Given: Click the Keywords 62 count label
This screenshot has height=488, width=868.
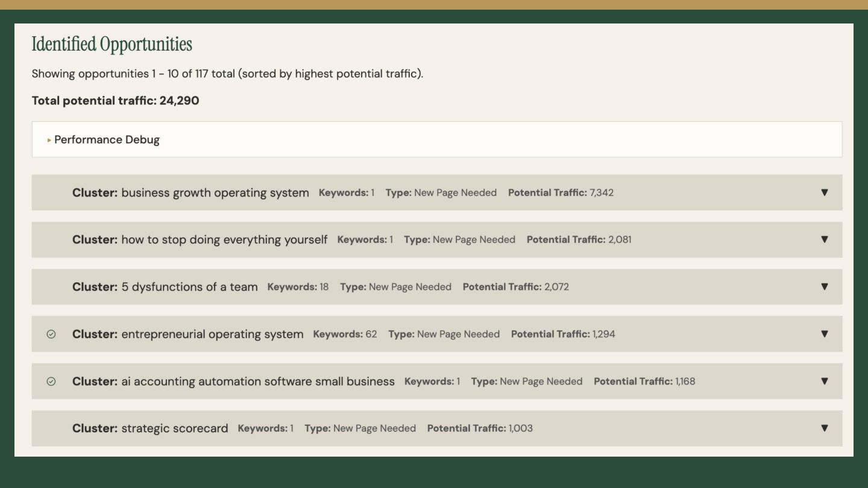Looking at the screenshot, I should (x=345, y=334).
